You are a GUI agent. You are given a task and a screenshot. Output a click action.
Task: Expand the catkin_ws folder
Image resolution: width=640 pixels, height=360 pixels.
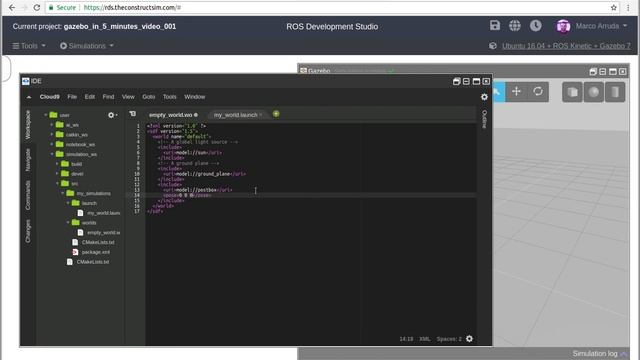52,135
